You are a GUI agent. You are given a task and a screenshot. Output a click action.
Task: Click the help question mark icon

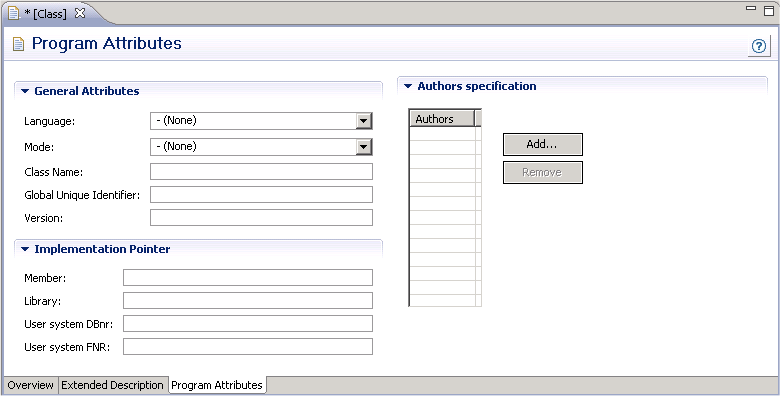tap(759, 46)
